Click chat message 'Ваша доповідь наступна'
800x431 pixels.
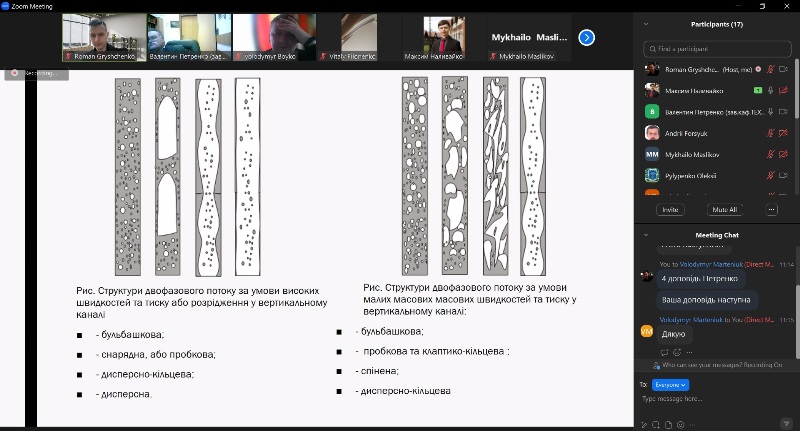706,300
